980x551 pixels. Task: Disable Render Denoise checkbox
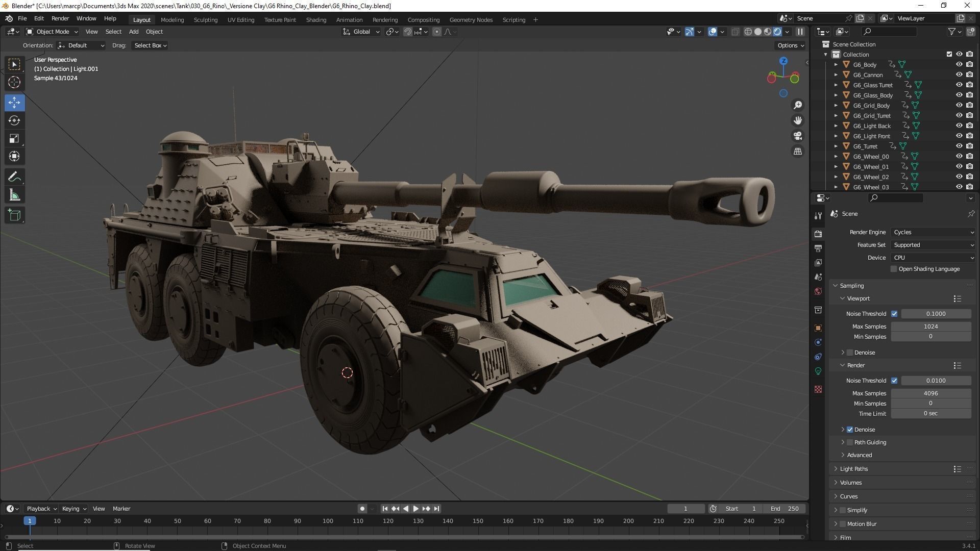click(850, 430)
